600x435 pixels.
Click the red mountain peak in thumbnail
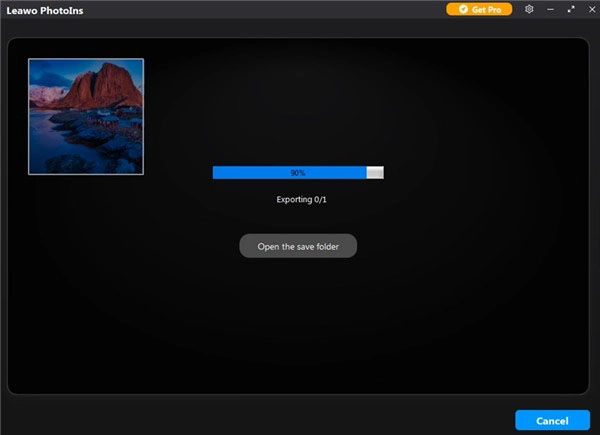coord(100,82)
